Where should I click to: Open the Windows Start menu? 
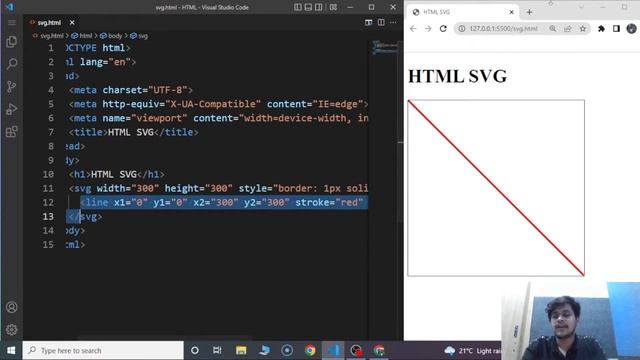pos(11,351)
